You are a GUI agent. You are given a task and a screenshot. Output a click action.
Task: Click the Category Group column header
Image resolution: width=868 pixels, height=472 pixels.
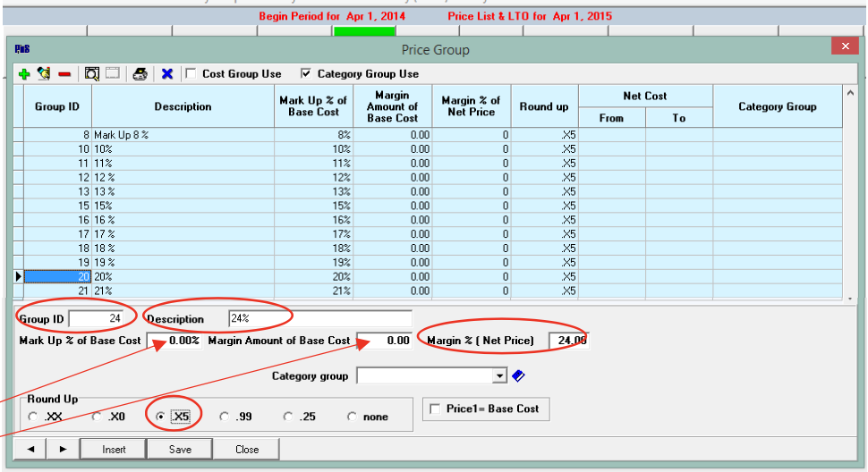[x=778, y=106]
